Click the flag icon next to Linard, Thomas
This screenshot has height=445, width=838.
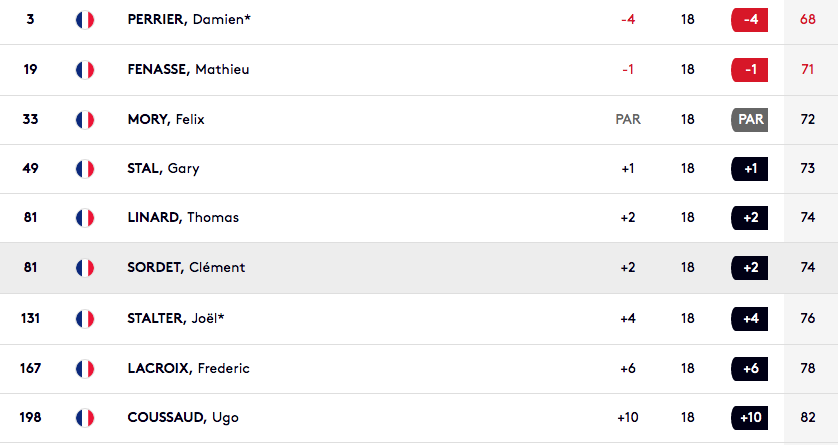(85, 218)
